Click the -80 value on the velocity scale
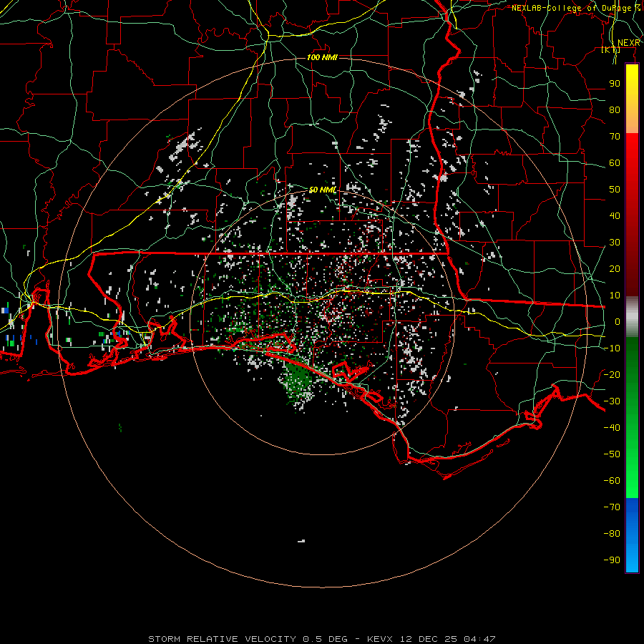 612,534
